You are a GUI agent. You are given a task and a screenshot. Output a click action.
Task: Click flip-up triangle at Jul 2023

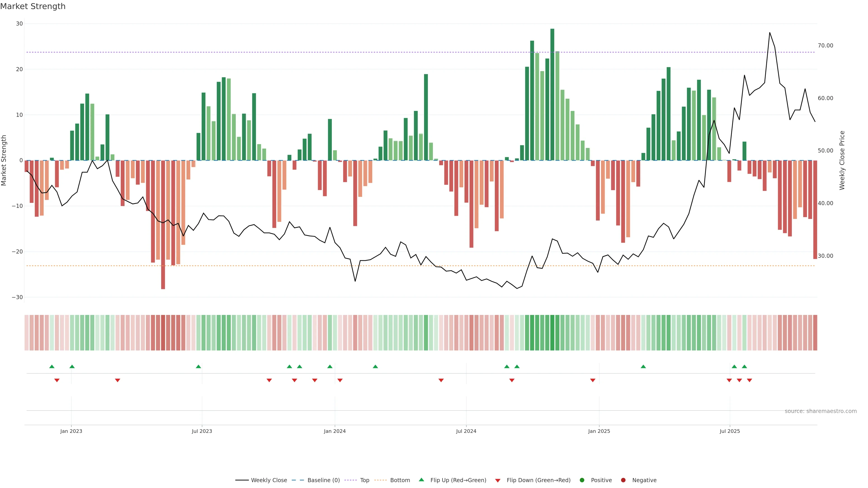[198, 366]
